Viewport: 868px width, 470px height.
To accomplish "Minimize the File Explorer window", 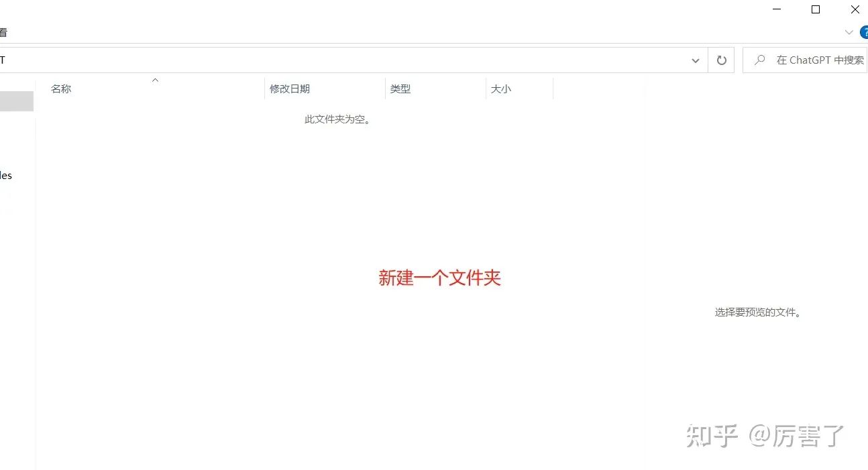I will tap(777, 9).
